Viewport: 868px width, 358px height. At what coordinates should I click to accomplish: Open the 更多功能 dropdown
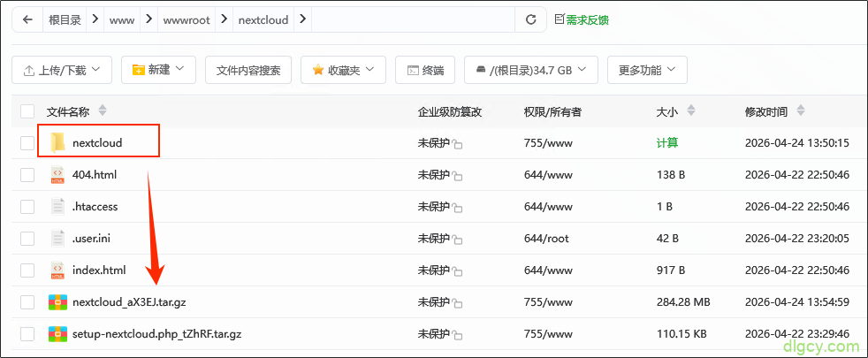click(x=647, y=70)
